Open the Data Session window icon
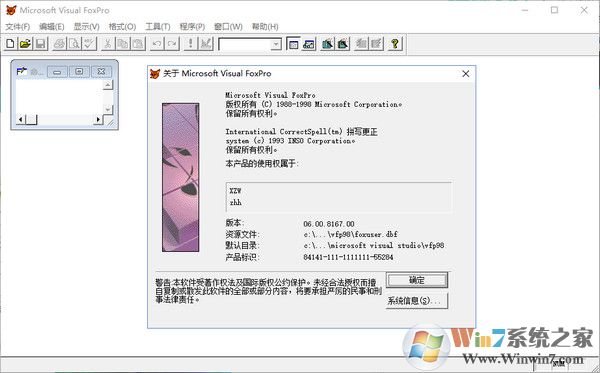 tap(308, 44)
